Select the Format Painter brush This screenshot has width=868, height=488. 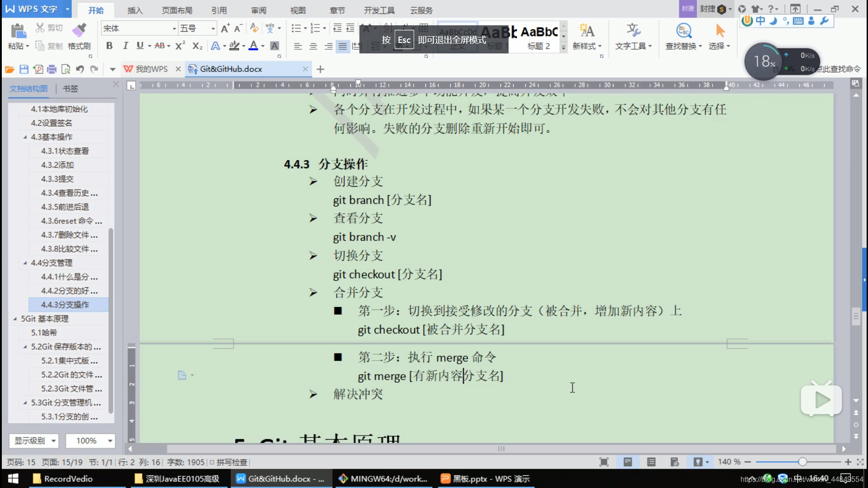[x=79, y=30]
